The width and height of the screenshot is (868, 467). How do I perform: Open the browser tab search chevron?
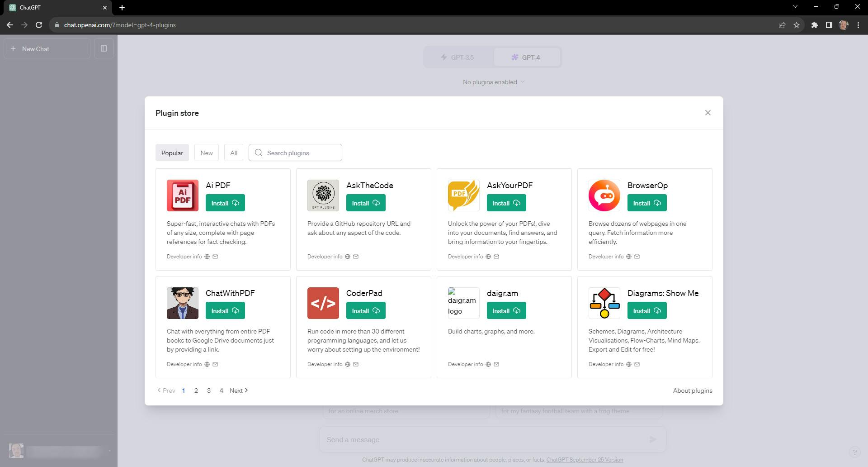click(795, 7)
